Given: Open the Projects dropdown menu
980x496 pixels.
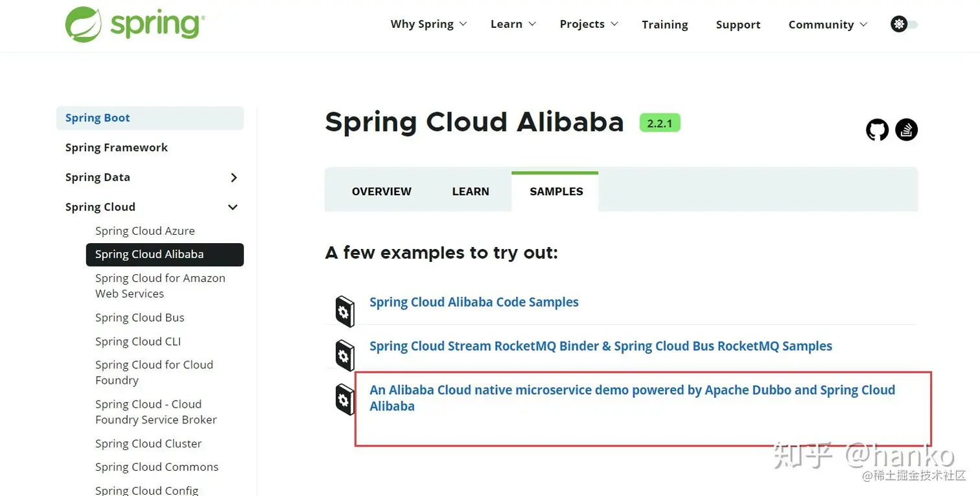Looking at the screenshot, I should click(x=589, y=24).
